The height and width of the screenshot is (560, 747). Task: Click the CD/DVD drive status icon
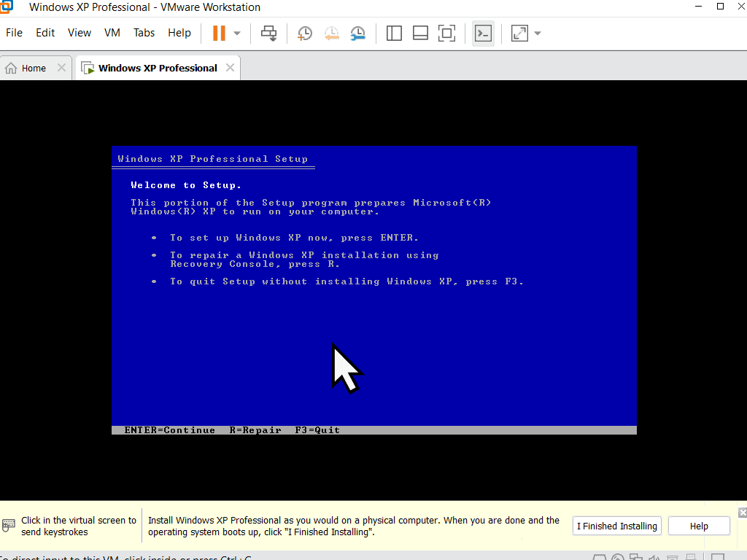coord(617,557)
